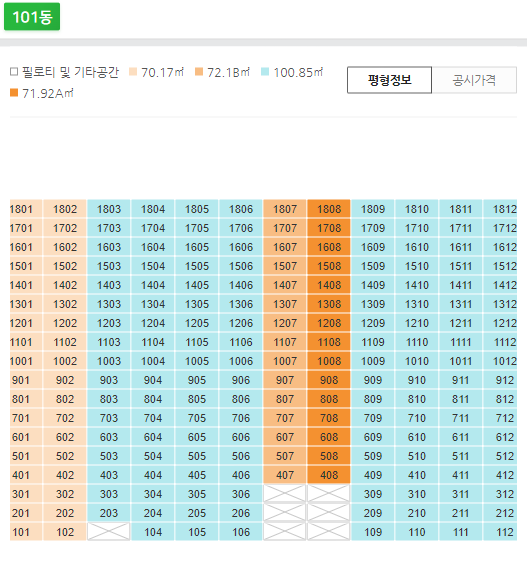This screenshot has height=563, width=527.
Task: Choose unit 708
Action: point(329,418)
